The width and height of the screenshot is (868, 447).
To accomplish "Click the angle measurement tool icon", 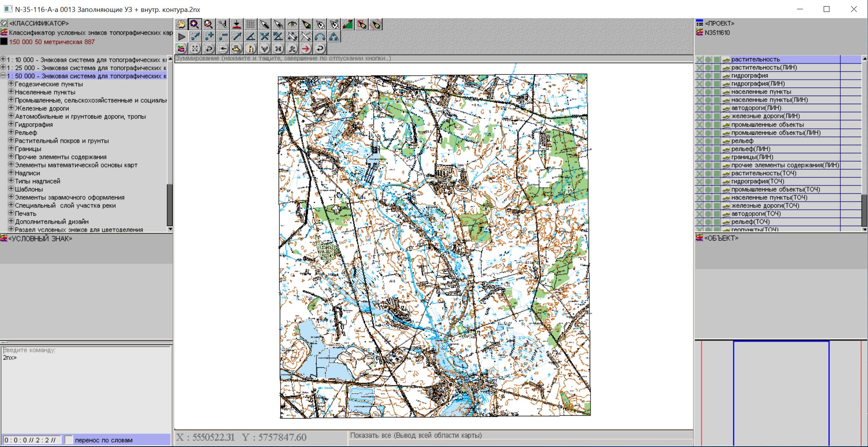I will pos(251,37).
